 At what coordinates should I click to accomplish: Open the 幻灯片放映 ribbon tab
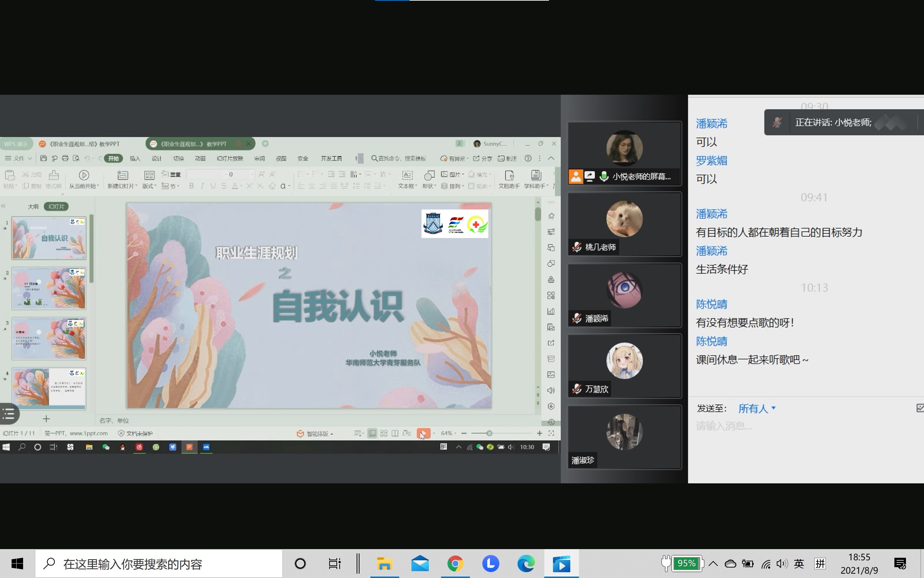[230, 158]
